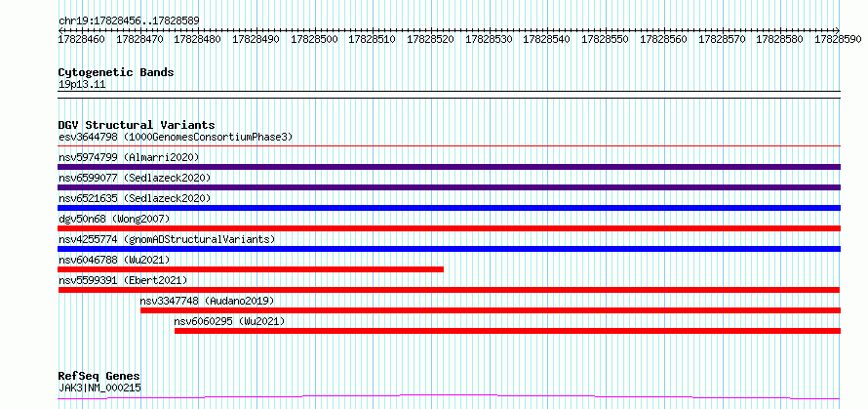Click ruler position 17828510
The width and height of the screenshot is (868, 409).
pyautogui.click(x=372, y=39)
